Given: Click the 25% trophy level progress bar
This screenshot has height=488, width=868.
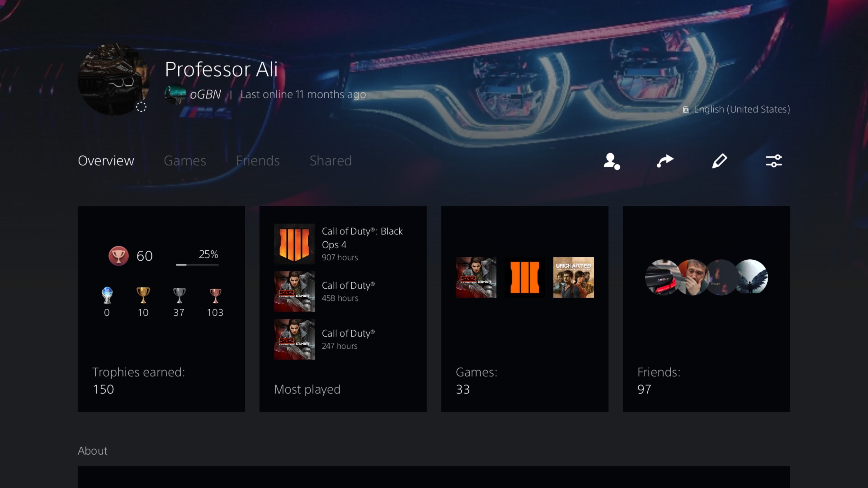Looking at the screenshot, I should pos(197,265).
